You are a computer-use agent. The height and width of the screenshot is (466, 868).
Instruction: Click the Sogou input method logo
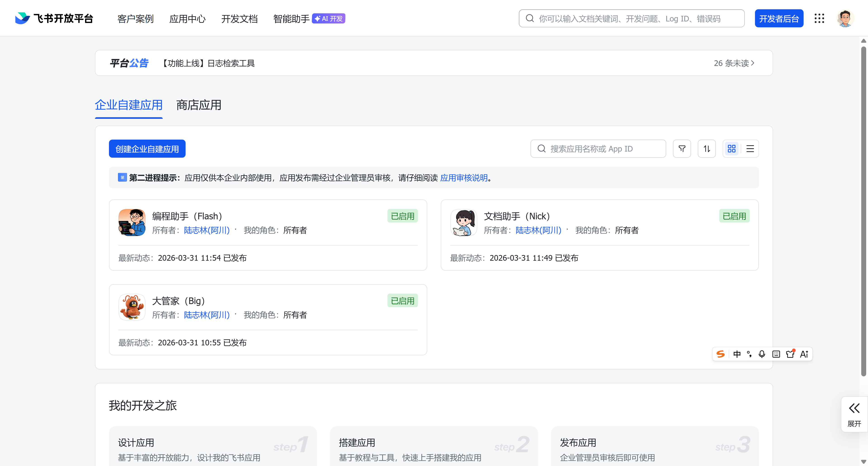click(720, 354)
